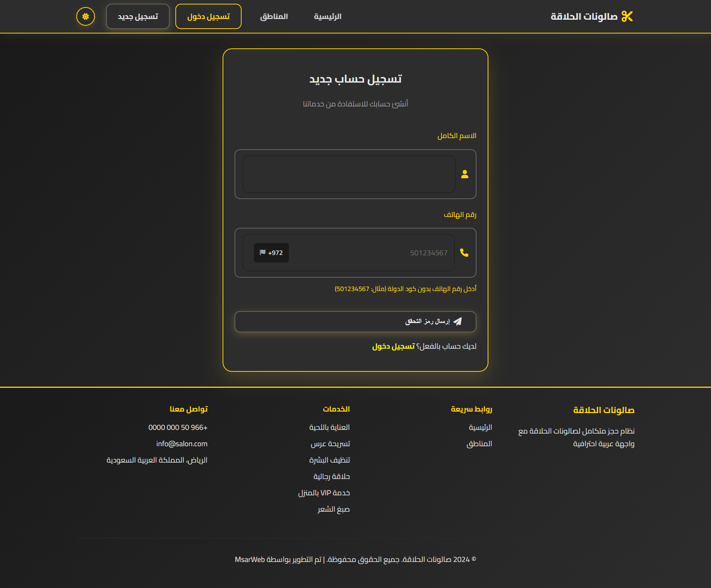This screenshot has height=588, width=711.
Task: Click the flag icon in the country code selector
Action: (263, 252)
